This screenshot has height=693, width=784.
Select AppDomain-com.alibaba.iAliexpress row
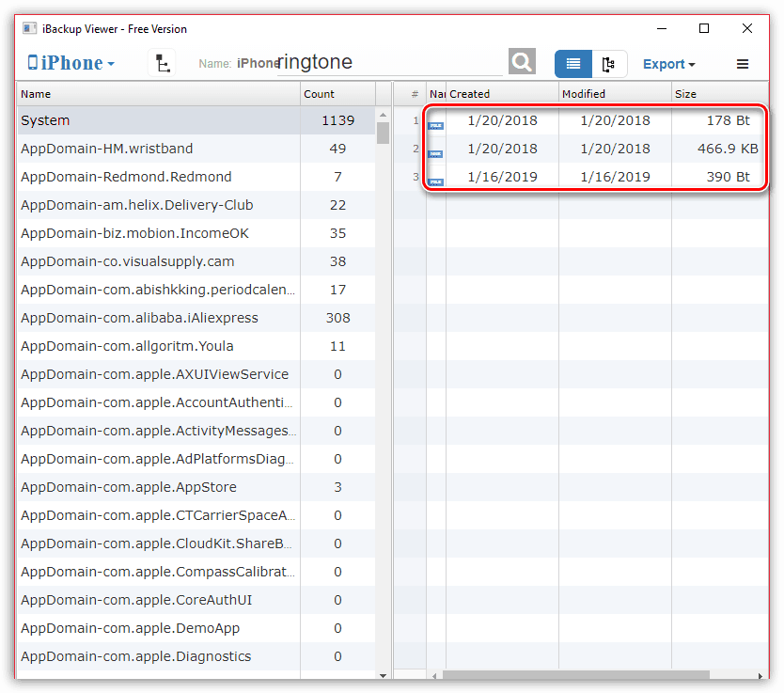click(196, 318)
